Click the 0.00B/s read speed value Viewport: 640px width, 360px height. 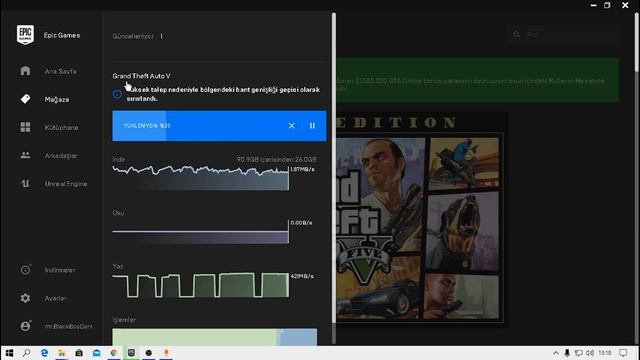pos(301,222)
